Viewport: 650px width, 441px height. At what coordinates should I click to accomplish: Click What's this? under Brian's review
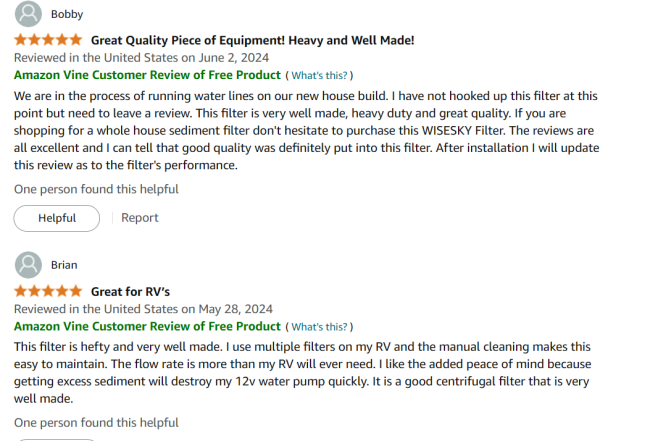click(319, 327)
